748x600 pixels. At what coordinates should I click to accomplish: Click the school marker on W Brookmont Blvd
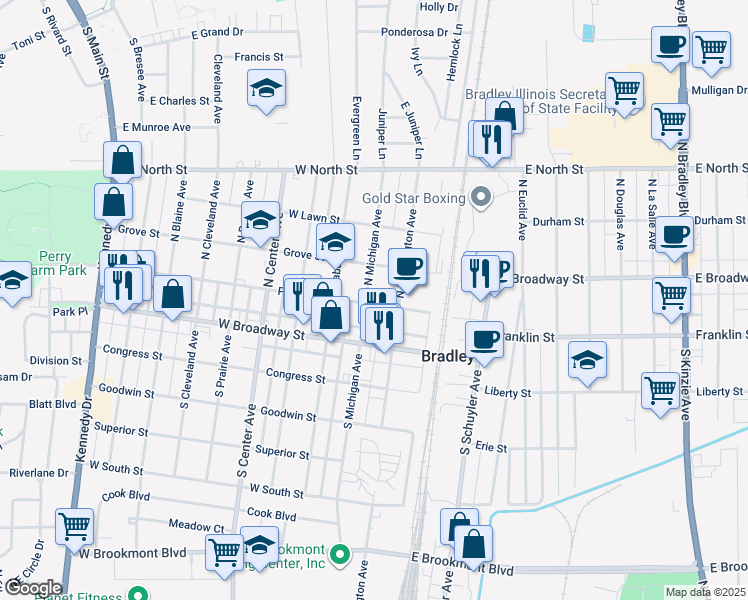click(x=260, y=547)
